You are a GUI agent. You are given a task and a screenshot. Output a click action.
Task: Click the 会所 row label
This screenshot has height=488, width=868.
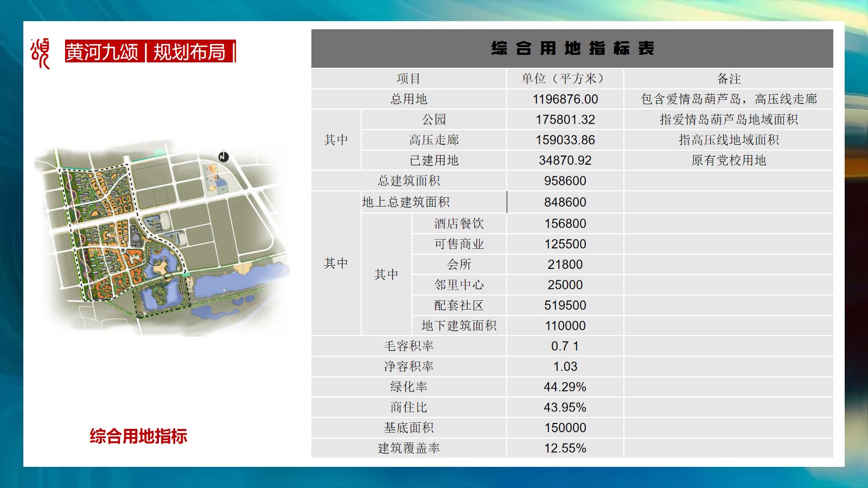[459, 264]
